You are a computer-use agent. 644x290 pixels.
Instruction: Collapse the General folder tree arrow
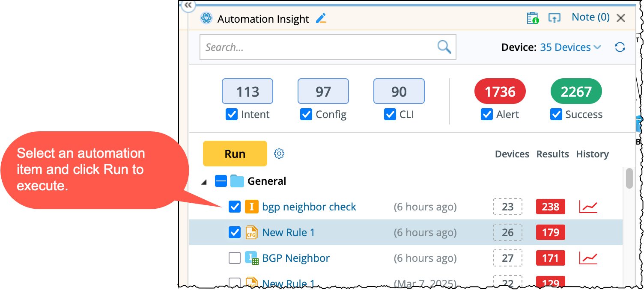click(x=204, y=182)
